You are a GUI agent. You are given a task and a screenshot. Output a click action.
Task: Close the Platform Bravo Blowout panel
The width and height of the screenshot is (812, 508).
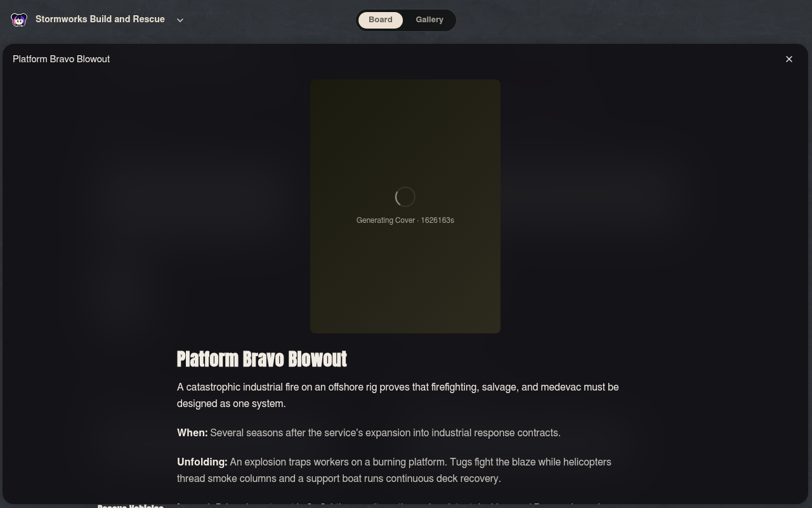coord(789,59)
